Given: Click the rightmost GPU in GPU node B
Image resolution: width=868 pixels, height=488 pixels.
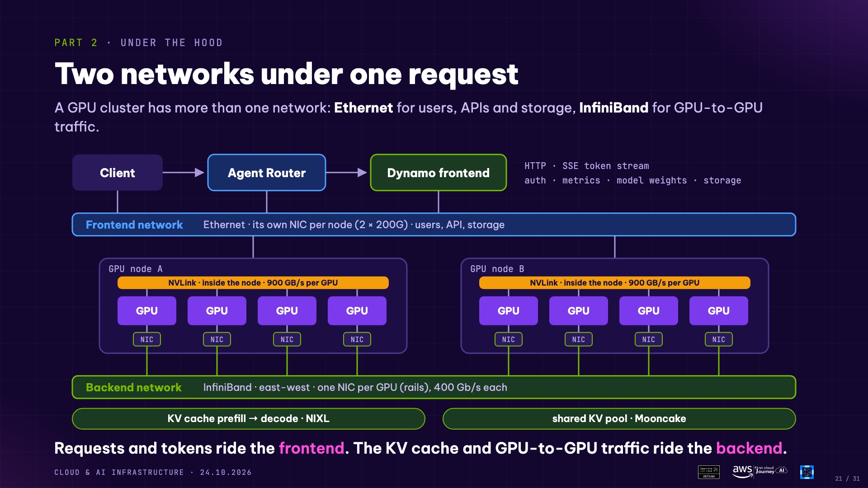Looking at the screenshot, I should 719,311.
